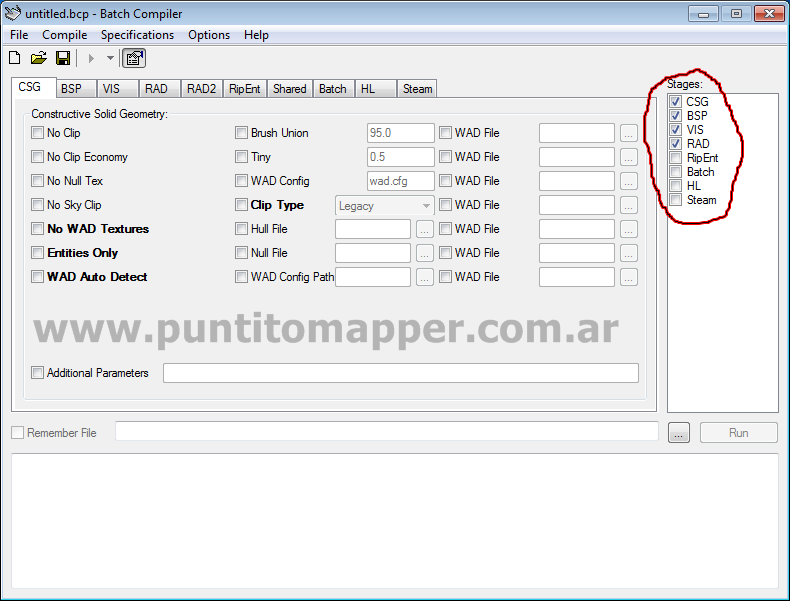Check the HL stage checkbox

(676, 186)
